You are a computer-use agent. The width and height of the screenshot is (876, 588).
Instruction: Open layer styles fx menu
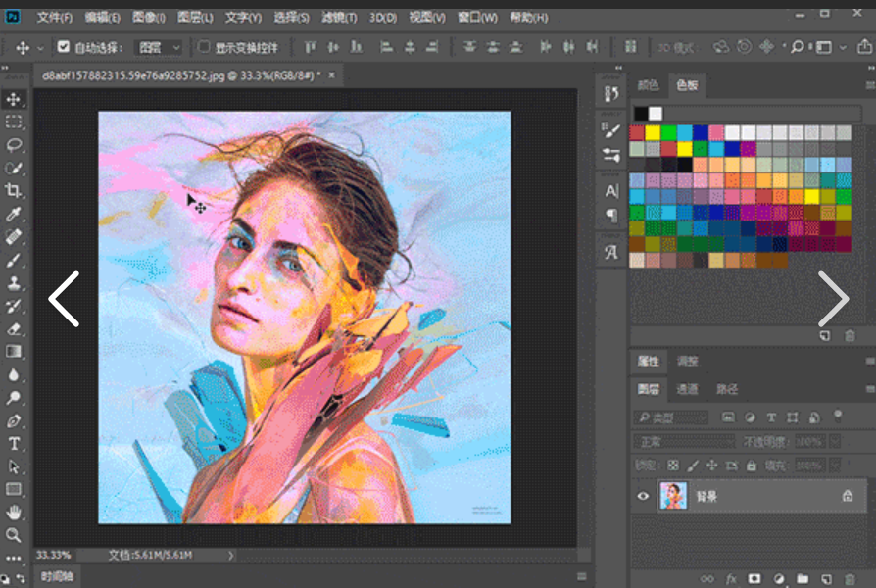(x=731, y=578)
